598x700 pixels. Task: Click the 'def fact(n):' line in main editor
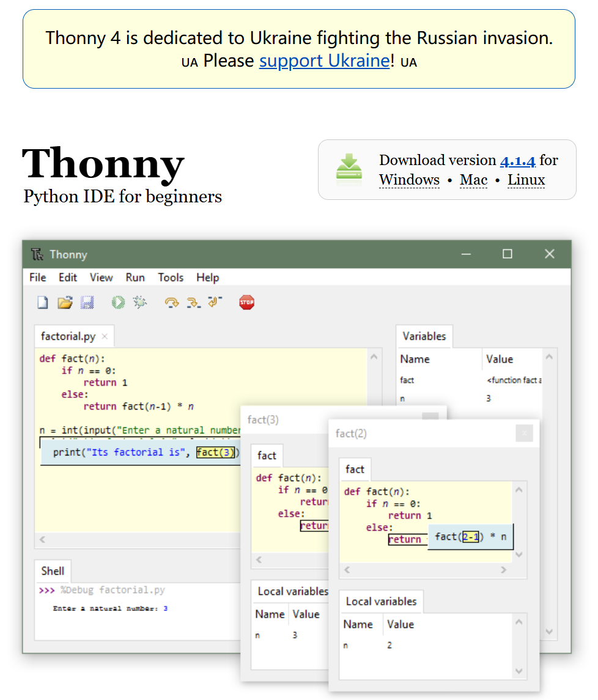point(72,358)
